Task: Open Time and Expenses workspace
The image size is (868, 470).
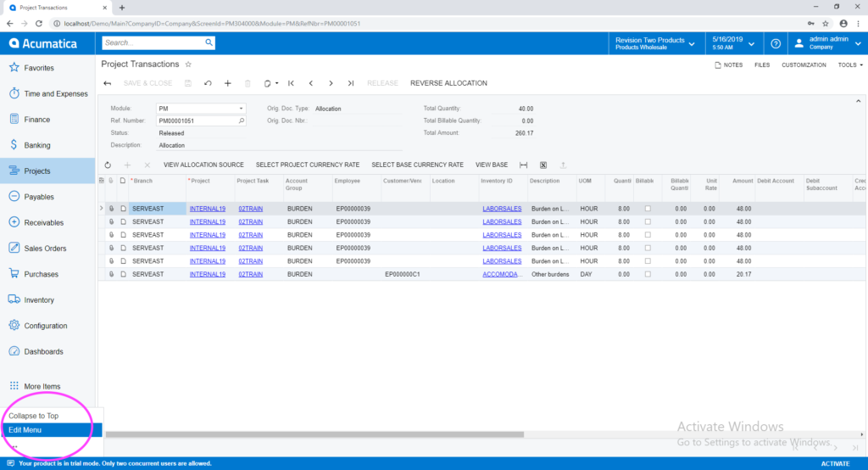Action: tap(47, 93)
